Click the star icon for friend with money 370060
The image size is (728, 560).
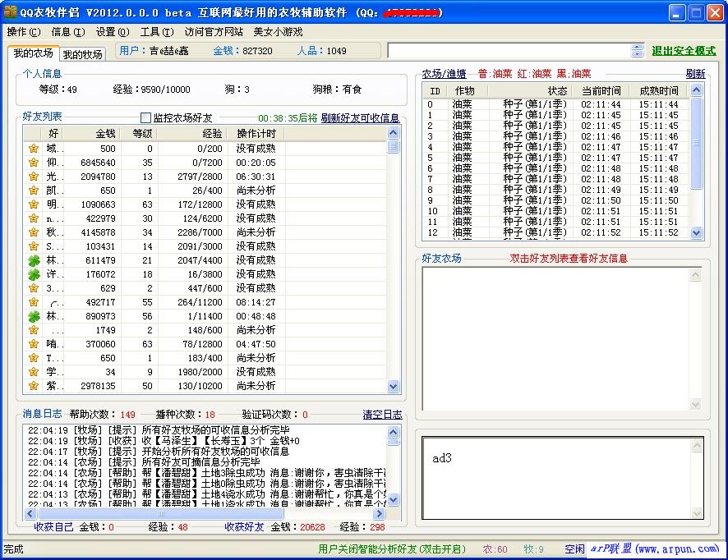[34, 344]
